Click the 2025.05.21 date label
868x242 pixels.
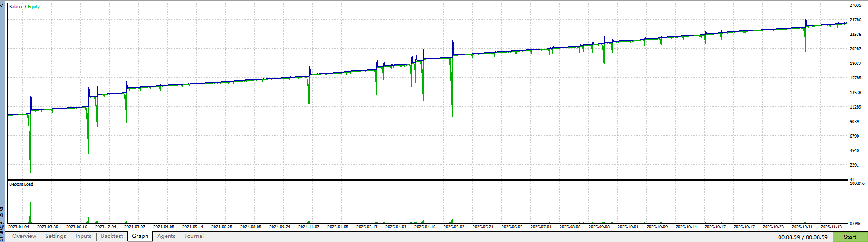tap(483, 227)
